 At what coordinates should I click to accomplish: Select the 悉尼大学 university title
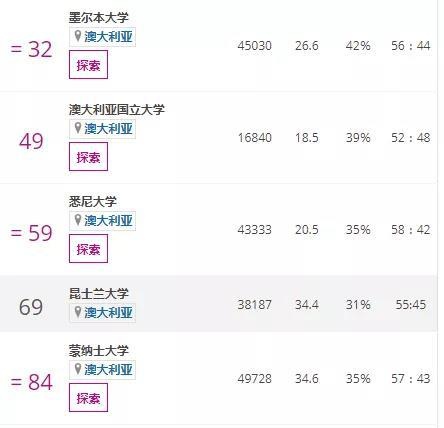(x=93, y=201)
